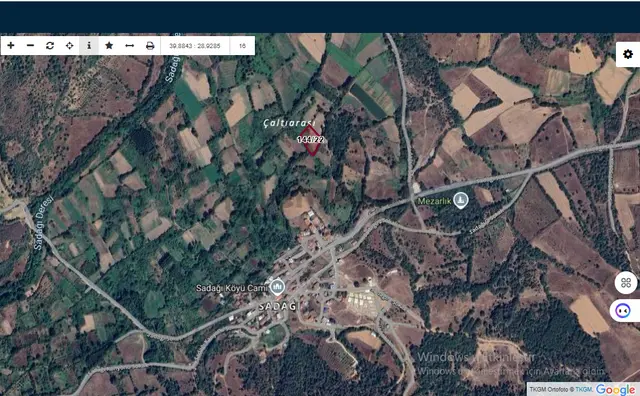Open the four-circle apps button
Viewport: 640px width, 396px height.
coord(626,283)
